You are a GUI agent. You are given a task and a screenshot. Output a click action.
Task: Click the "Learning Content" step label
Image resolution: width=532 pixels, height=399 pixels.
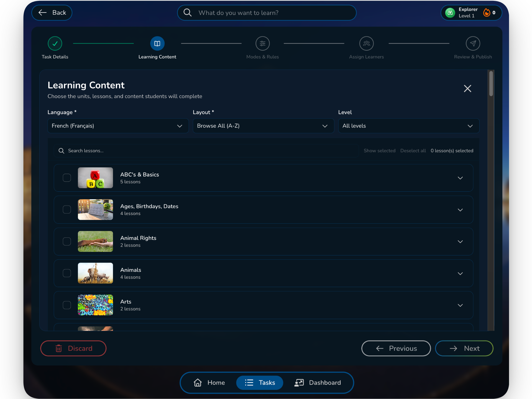157,57
